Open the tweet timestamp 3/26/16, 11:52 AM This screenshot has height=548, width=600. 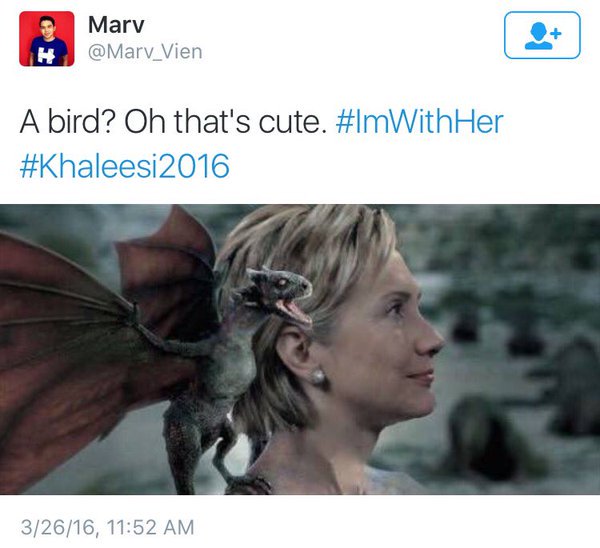[108, 527]
